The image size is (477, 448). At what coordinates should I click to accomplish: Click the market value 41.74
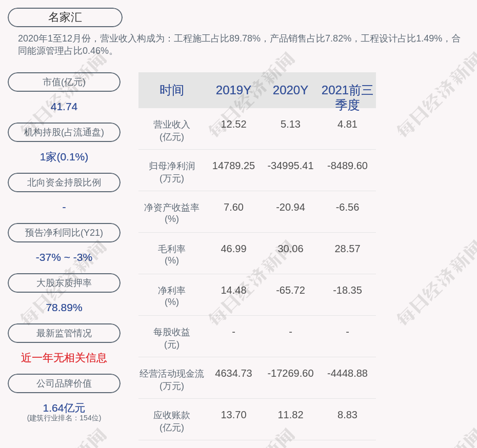point(64,107)
